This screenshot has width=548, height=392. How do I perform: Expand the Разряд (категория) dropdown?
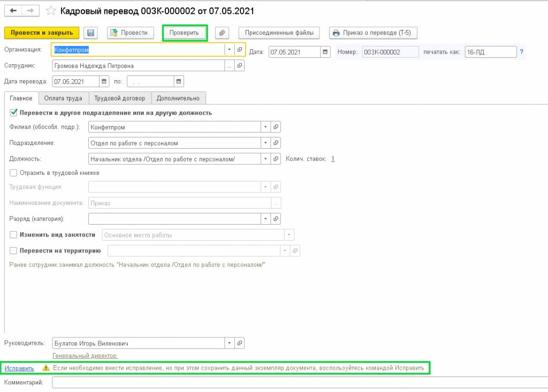point(265,219)
